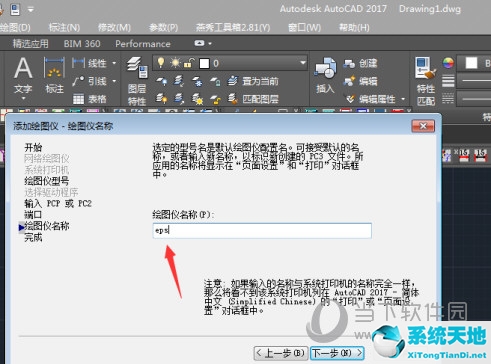
Task: Expand the Leader (引线) dropdown arrow
Action: click(x=114, y=81)
